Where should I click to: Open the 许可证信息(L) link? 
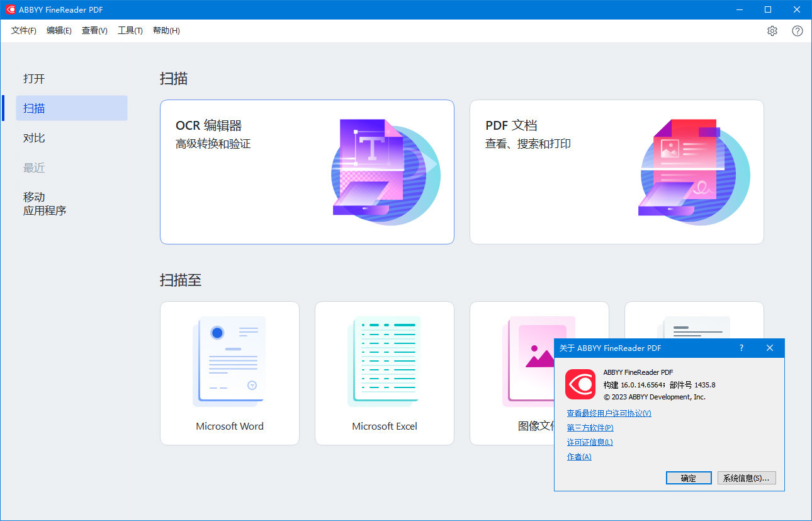590,442
